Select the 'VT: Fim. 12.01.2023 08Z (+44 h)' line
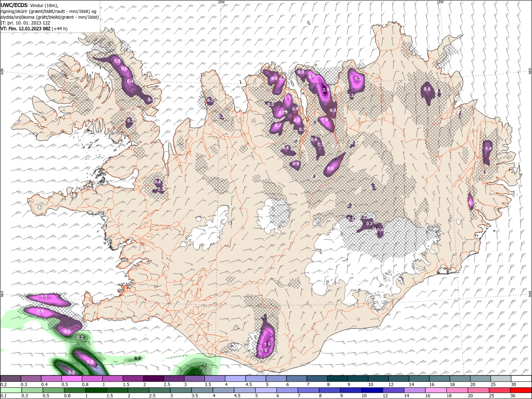Image resolution: width=532 pixels, height=399 pixels. click(34, 29)
